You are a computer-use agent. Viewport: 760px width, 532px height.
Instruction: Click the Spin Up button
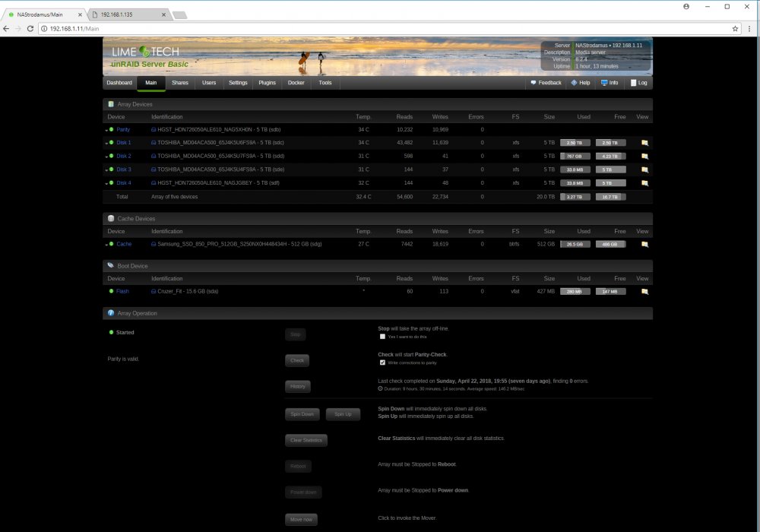point(343,414)
